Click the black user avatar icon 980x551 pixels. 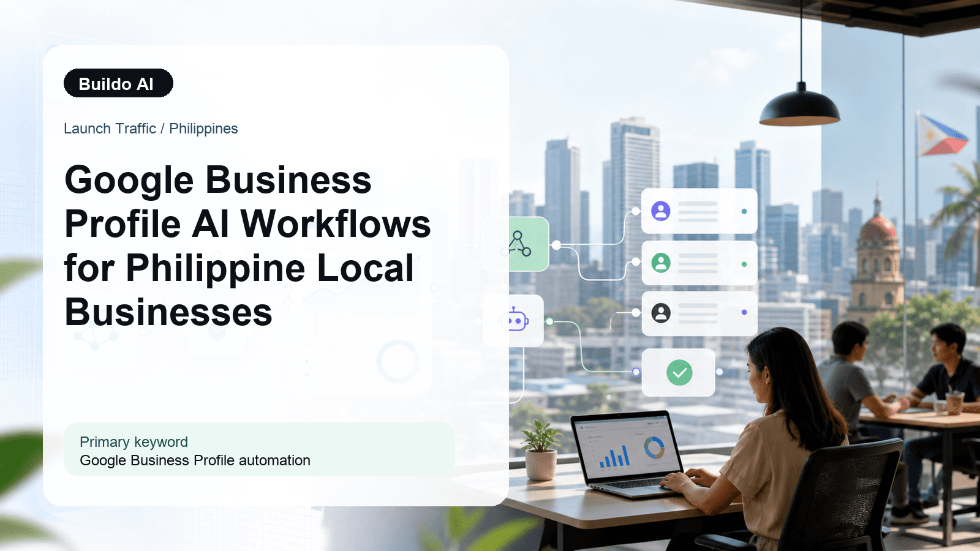coord(660,313)
